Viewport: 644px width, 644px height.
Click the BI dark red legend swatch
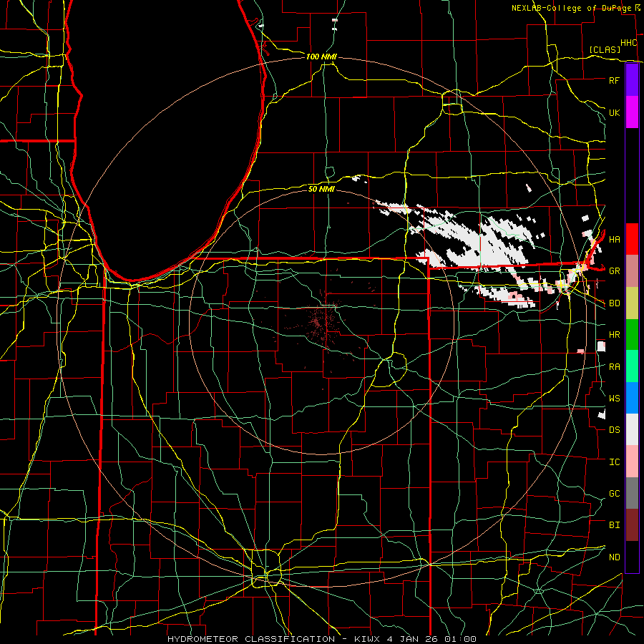click(632, 525)
